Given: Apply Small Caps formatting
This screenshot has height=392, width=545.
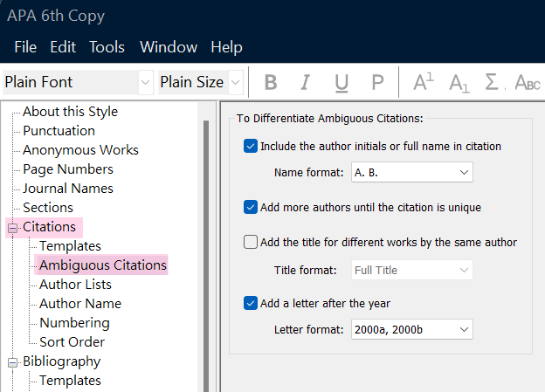Looking at the screenshot, I should (x=528, y=82).
